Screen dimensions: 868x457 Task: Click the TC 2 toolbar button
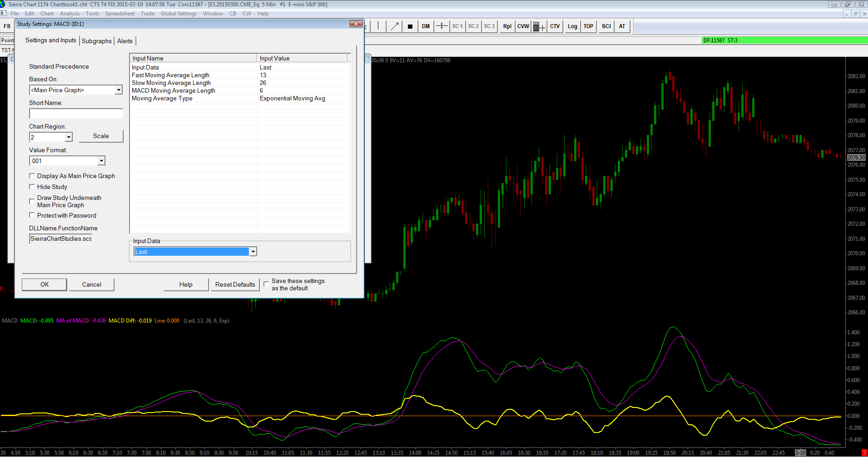473,26
